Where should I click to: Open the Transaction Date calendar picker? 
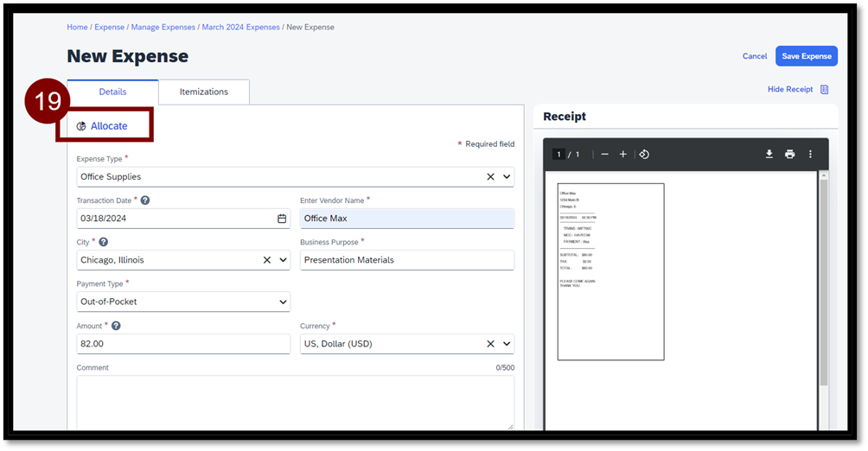coord(282,219)
